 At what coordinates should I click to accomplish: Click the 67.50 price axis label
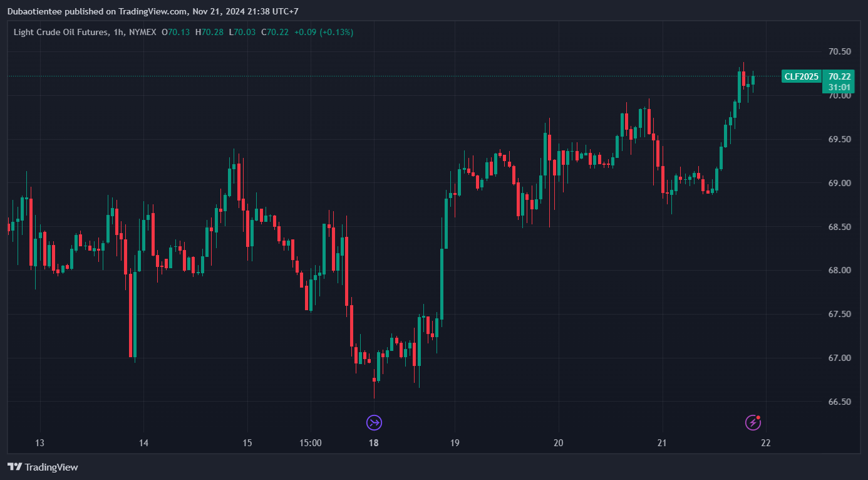tap(839, 314)
